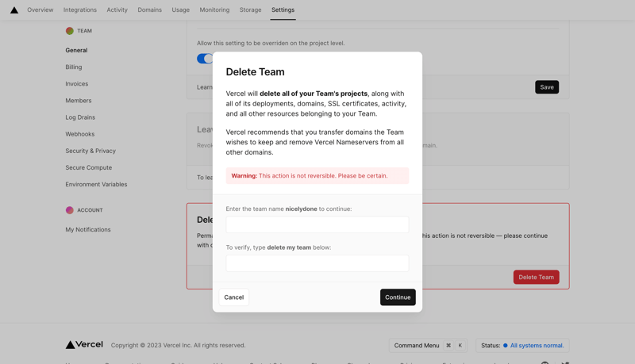Screen dimensions: 635x364
Task: Click the red warning 'not reversible' notice
Action: coord(317,175)
